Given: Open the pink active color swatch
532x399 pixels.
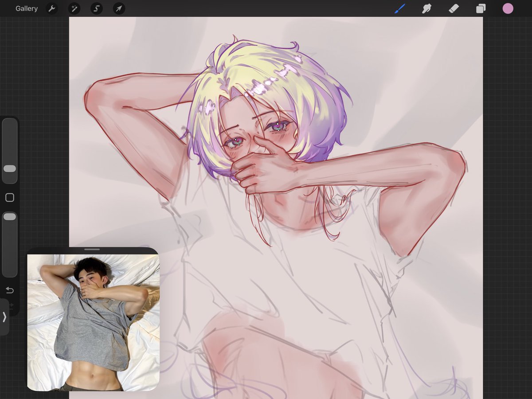Looking at the screenshot, I should (x=508, y=8).
